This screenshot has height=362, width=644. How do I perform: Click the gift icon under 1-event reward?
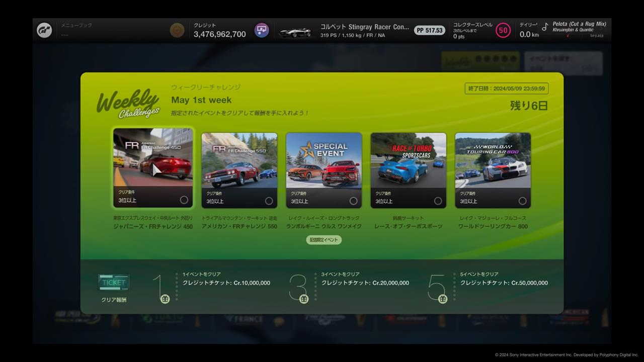point(165,299)
